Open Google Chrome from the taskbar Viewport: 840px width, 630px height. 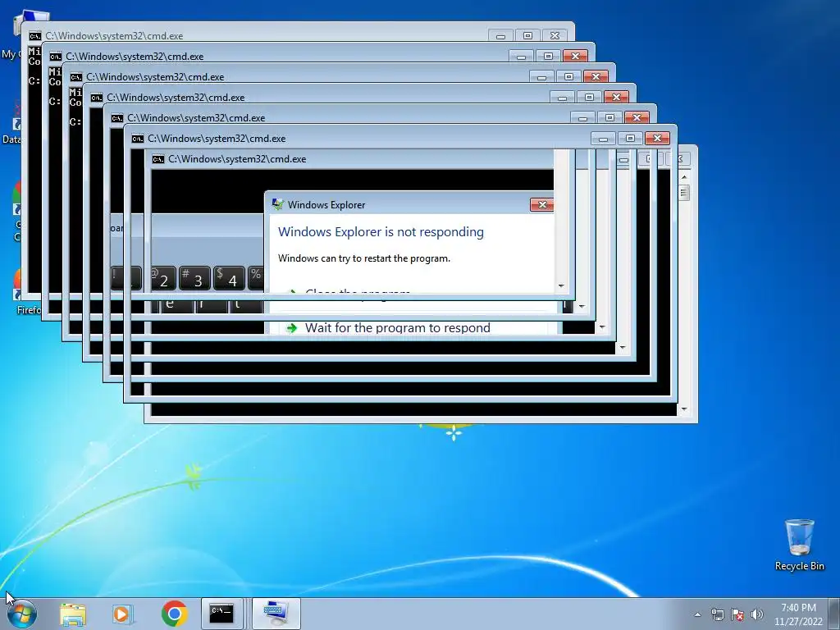pyautogui.click(x=174, y=614)
